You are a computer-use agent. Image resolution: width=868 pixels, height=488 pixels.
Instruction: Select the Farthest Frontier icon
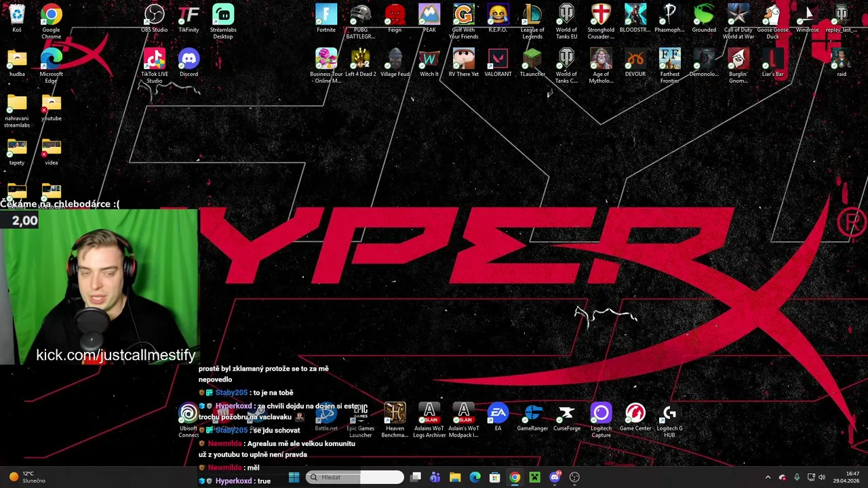670,66
